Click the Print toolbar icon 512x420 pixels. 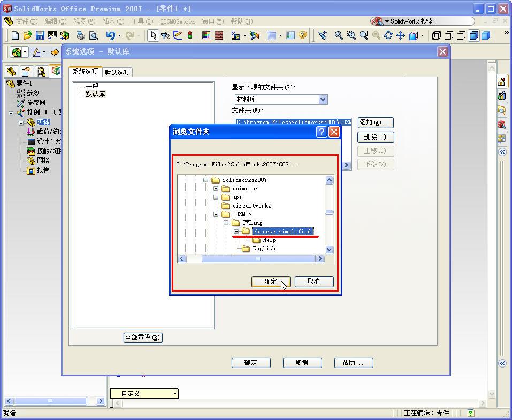coord(81,35)
